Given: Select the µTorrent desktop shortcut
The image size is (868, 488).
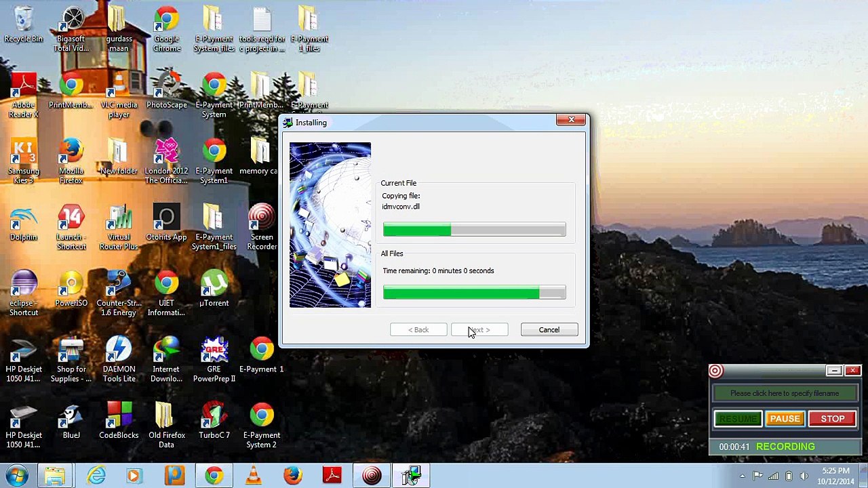Looking at the screenshot, I should [214, 289].
